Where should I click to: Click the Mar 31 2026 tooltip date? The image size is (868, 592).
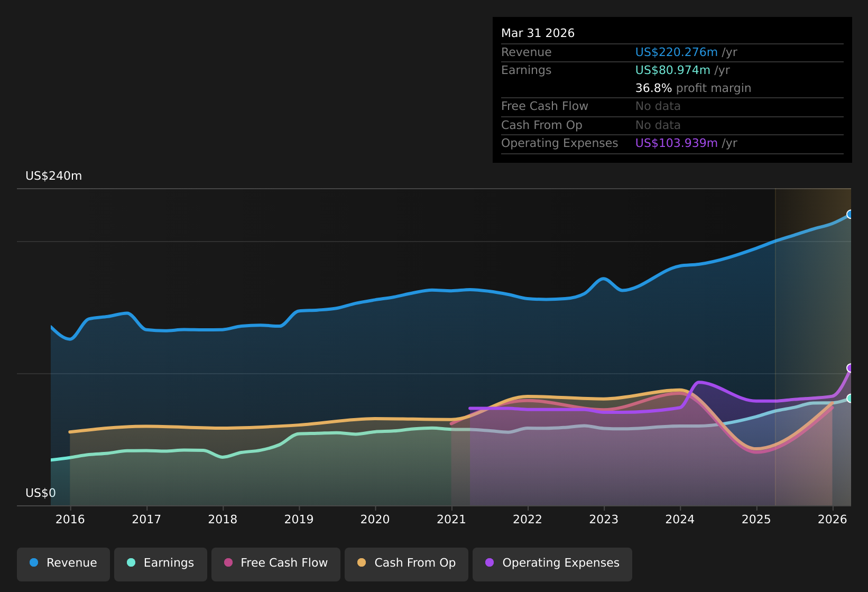click(x=538, y=33)
